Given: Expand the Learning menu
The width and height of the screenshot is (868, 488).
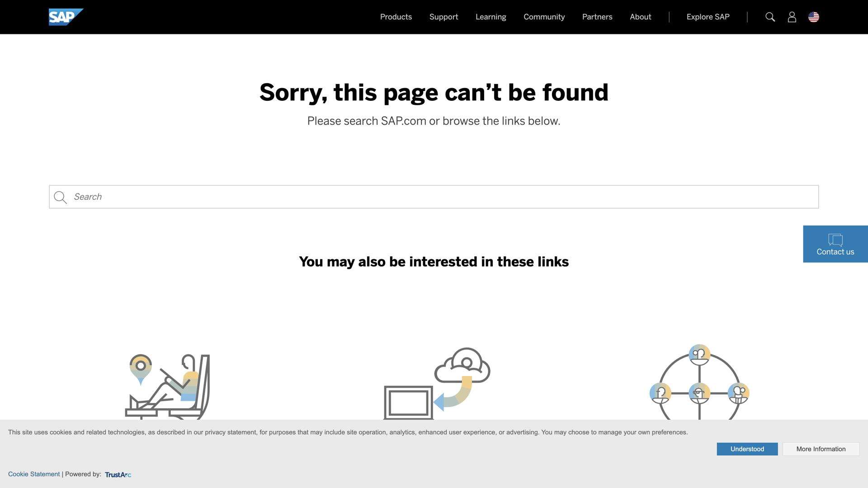Looking at the screenshot, I should click(491, 17).
